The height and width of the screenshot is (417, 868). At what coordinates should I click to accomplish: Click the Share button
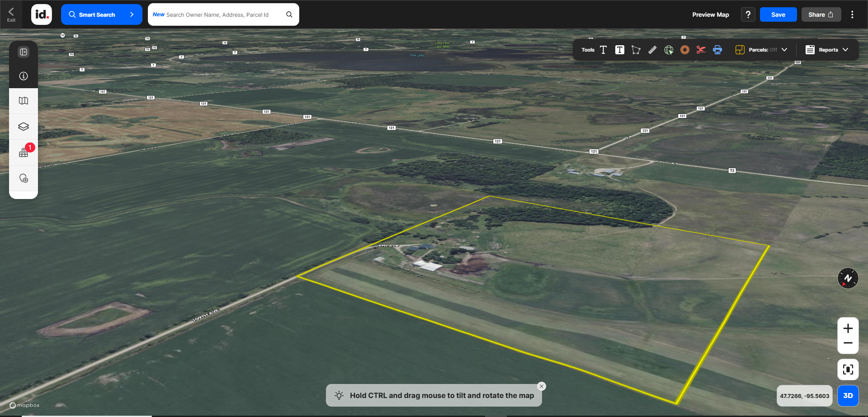(x=821, y=14)
